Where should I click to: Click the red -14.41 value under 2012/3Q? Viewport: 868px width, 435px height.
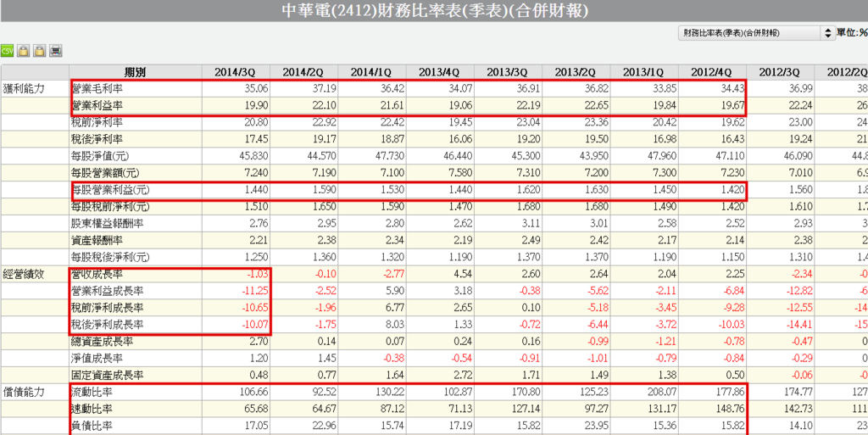tap(798, 324)
